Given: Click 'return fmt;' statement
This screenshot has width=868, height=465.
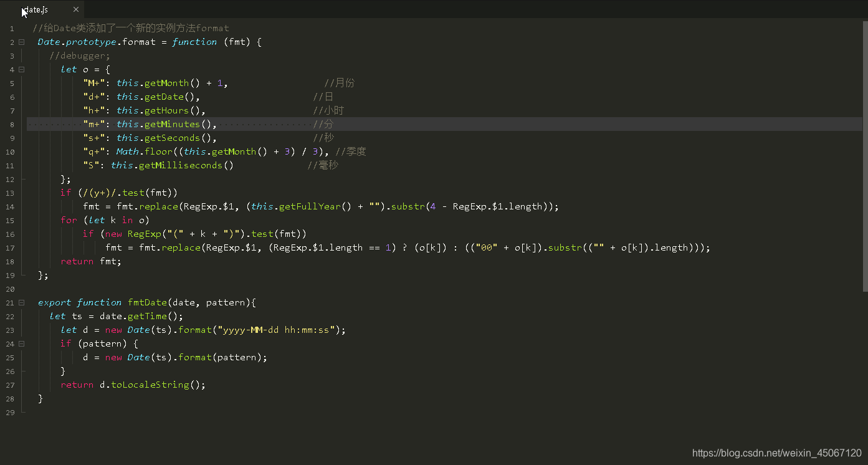Looking at the screenshot, I should (91, 262).
